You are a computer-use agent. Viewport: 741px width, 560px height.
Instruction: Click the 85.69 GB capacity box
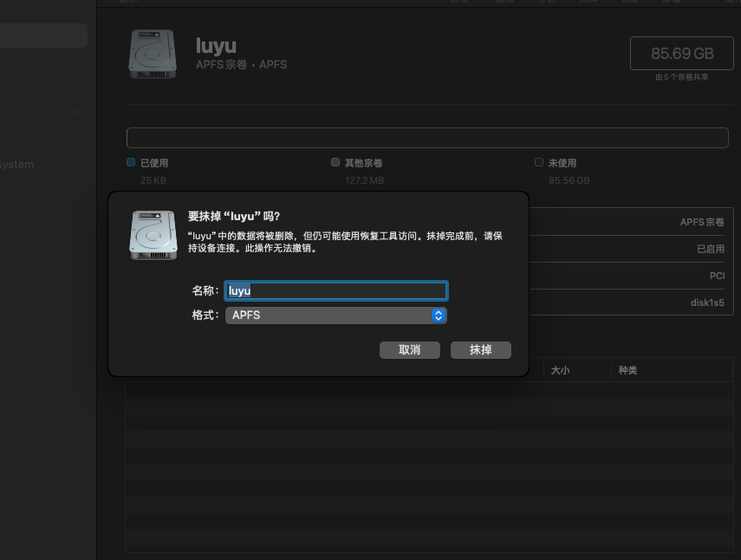682,54
